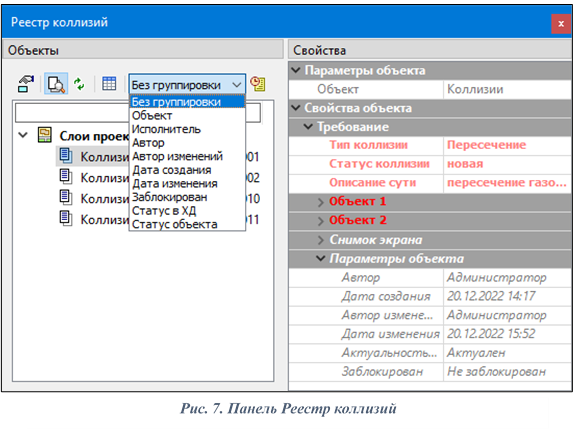Select the collision row ending 01

(x=159, y=157)
